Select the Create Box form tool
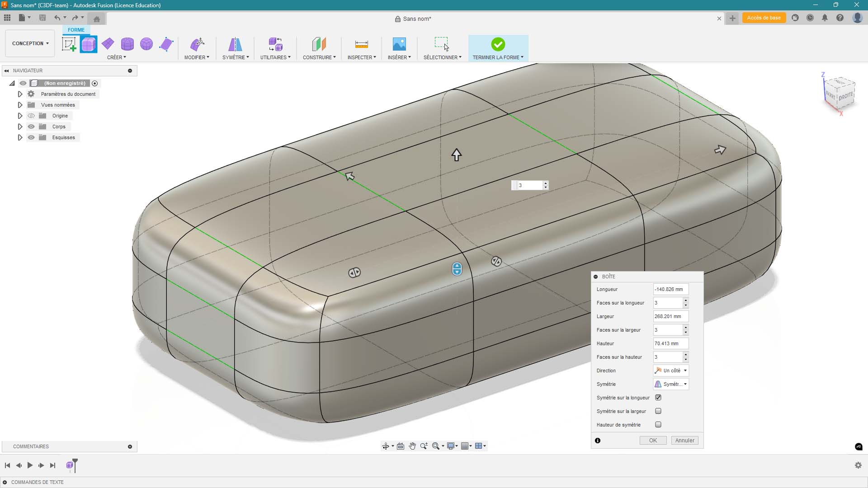 [x=89, y=44]
